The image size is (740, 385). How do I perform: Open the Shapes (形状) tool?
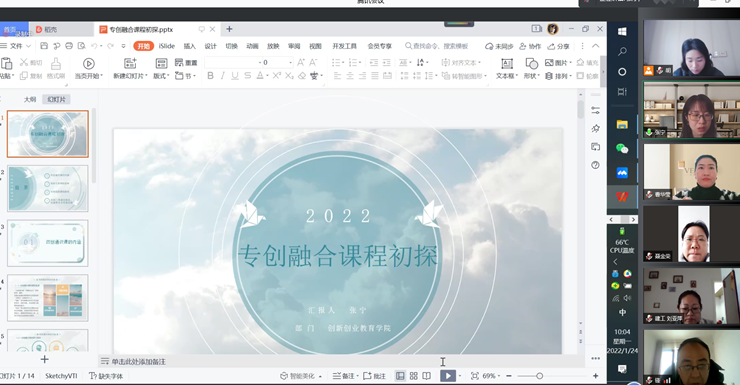click(531, 68)
